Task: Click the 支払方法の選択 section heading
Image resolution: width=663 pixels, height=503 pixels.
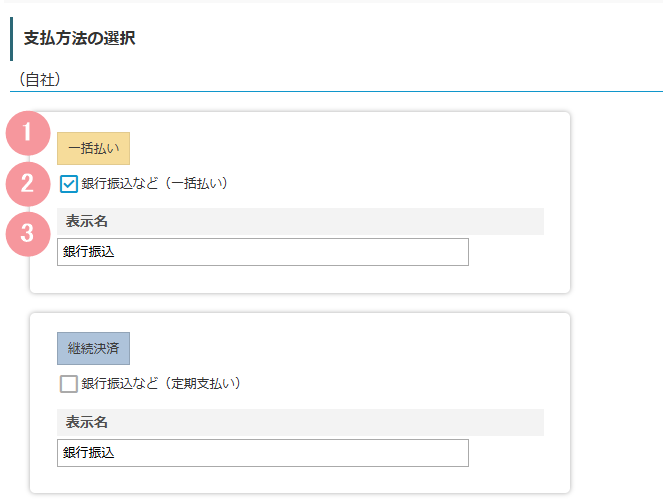Action: 79,39
